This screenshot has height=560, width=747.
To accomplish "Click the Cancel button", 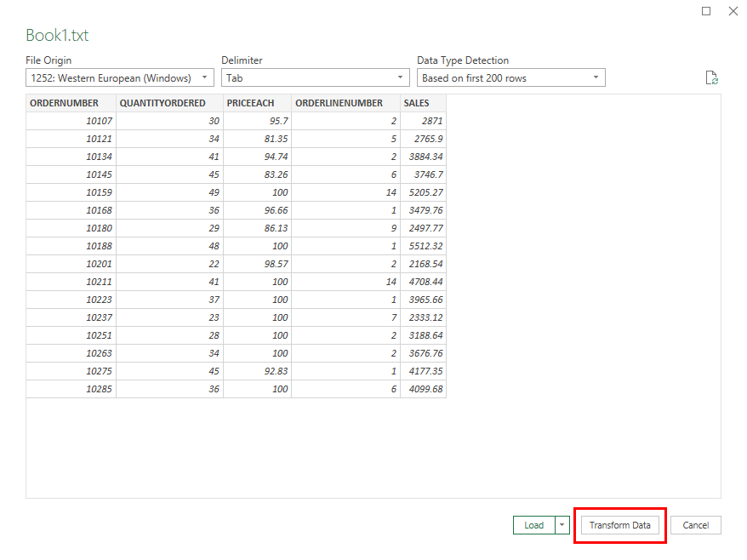I will tap(696, 525).
